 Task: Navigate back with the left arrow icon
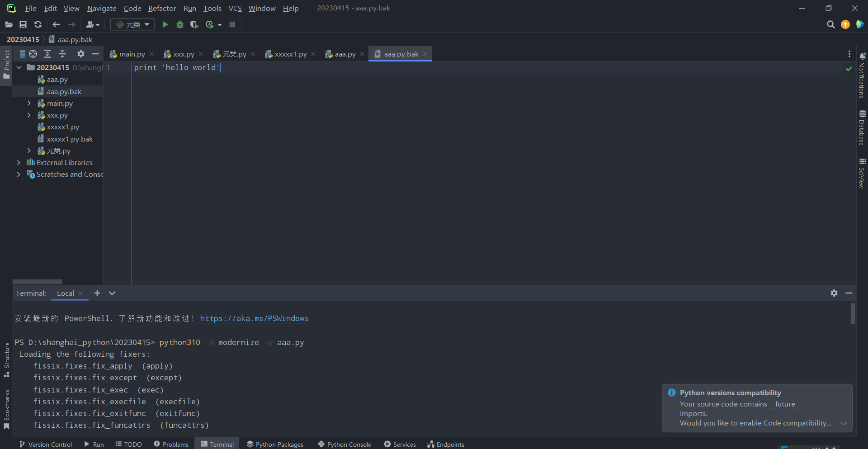(56, 24)
